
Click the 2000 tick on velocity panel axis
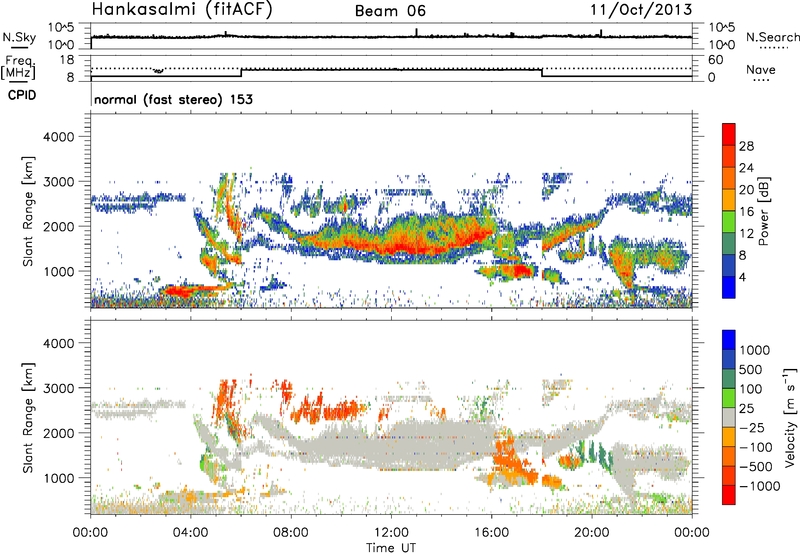coord(58,433)
